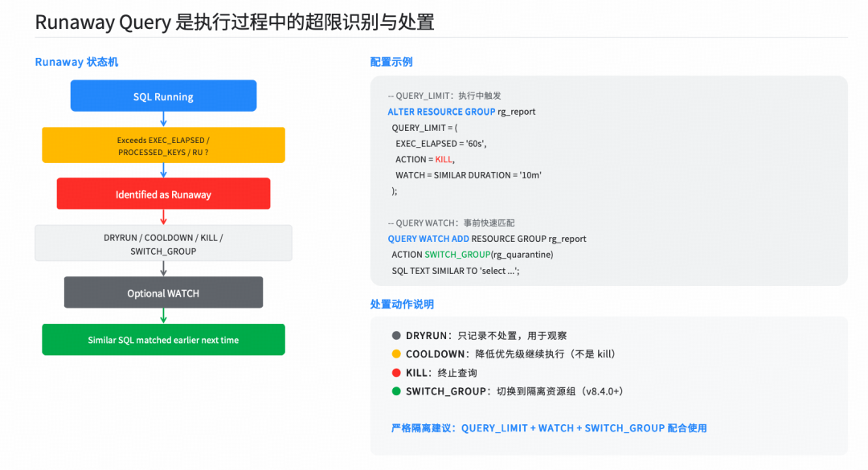The width and height of the screenshot is (868, 470).
Task: Click the Runaway 状态机 heading
Action: [x=76, y=62]
